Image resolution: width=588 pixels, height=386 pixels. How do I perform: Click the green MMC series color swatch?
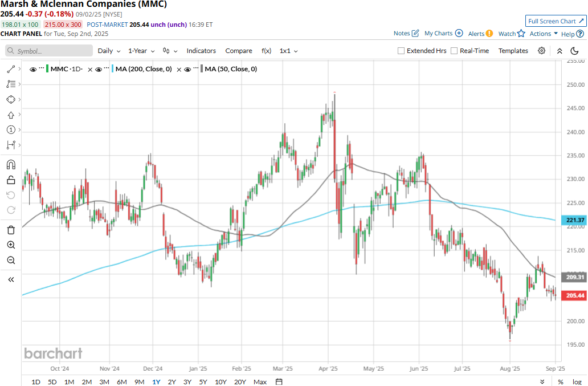click(x=47, y=69)
